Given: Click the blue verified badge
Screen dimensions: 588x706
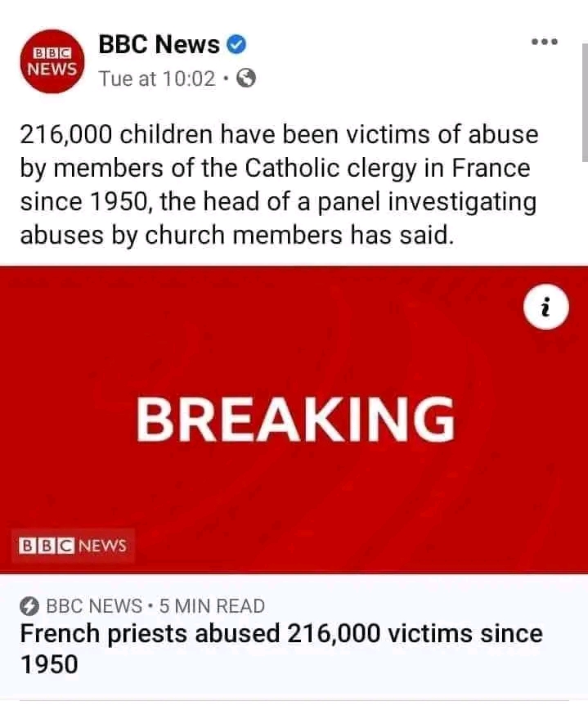Looking at the screenshot, I should [238, 44].
